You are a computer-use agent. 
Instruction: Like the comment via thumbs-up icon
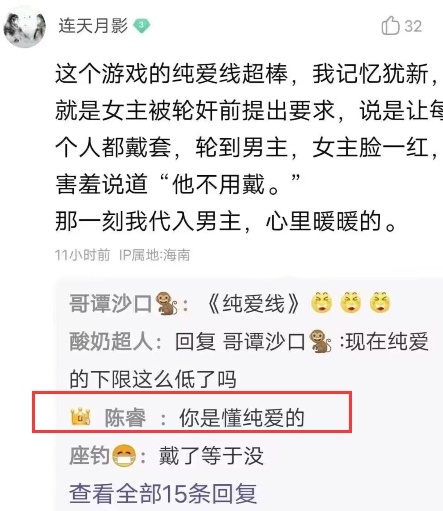390,25
